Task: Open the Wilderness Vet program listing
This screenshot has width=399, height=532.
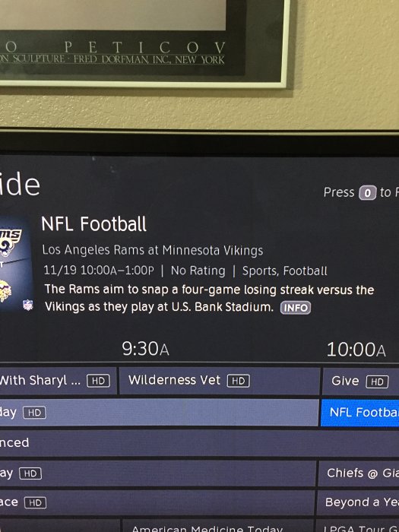Action: tap(219, 381)
